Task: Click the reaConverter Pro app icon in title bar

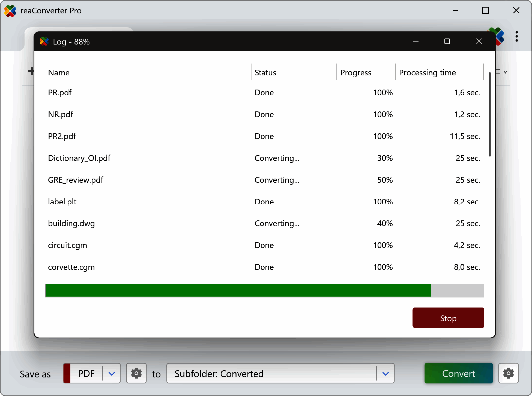Action: [x=10, y=11]
